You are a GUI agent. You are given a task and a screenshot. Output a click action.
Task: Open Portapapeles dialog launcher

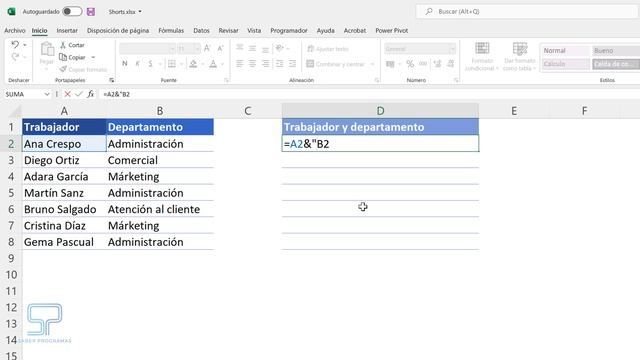[111, 80]
